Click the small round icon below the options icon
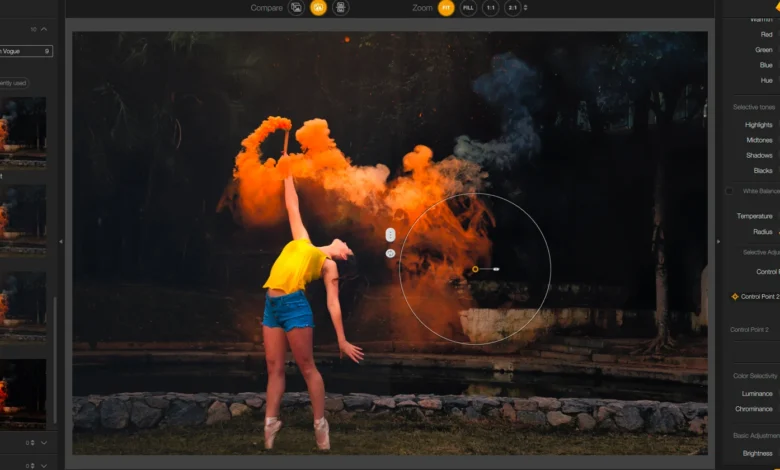The width and height of the screenshot is (780, 470). click(390, 254)
